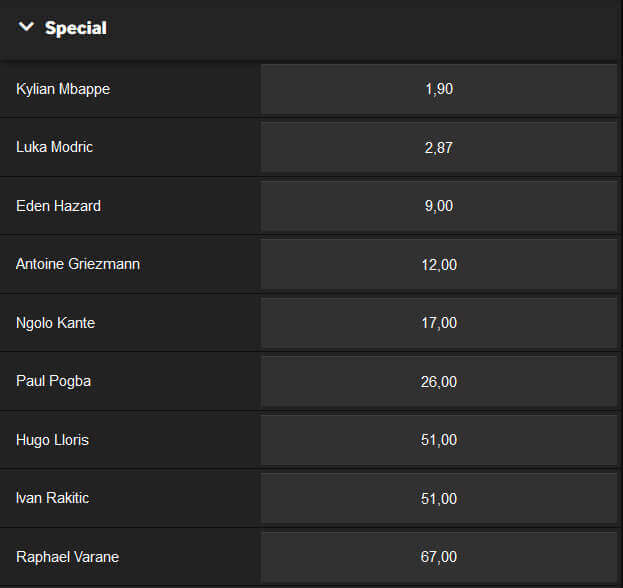Click the Raphael Varane name label
623x588 pixels.
[68, 557]
